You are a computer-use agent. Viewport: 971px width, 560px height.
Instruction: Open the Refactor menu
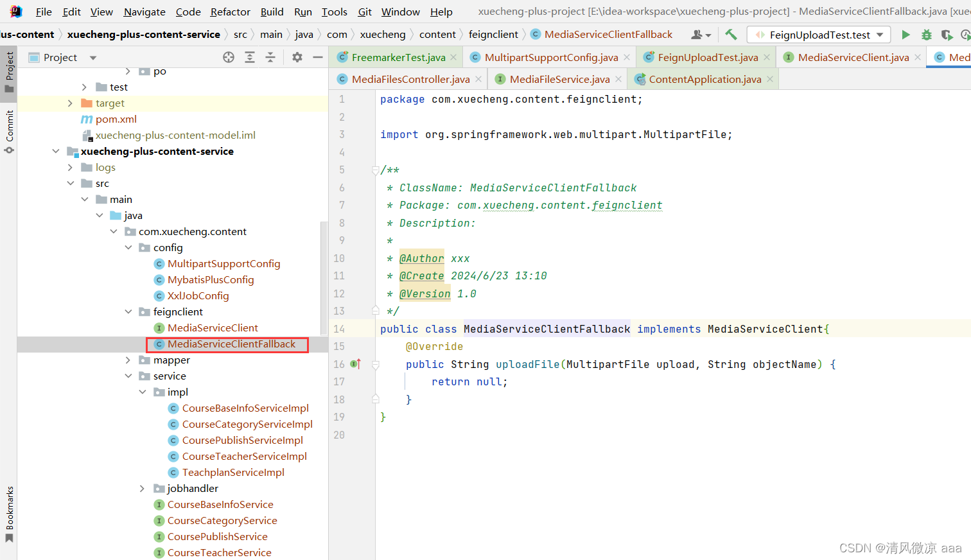coord(231,12)
